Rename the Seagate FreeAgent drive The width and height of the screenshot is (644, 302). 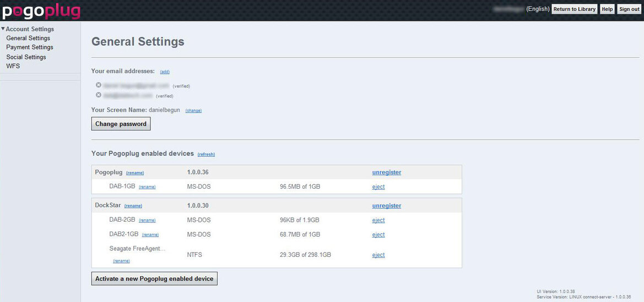click(122, 261)
